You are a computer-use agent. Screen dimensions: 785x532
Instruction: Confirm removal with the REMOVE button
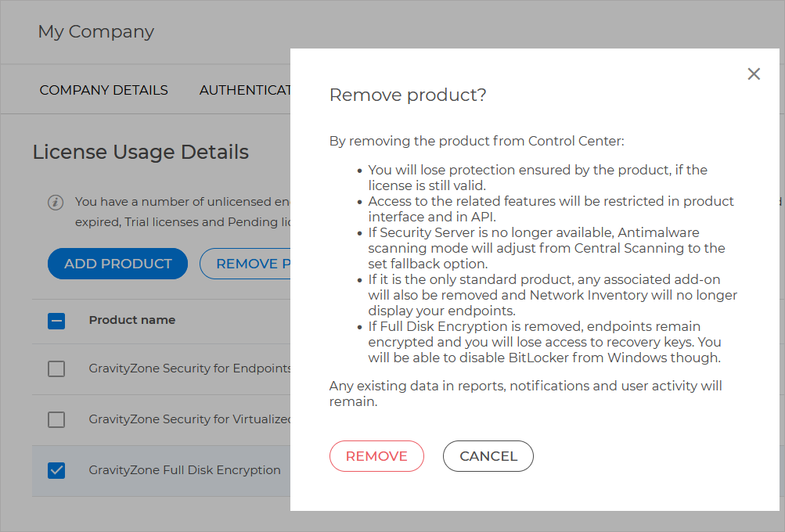click(x=376, y=456)
